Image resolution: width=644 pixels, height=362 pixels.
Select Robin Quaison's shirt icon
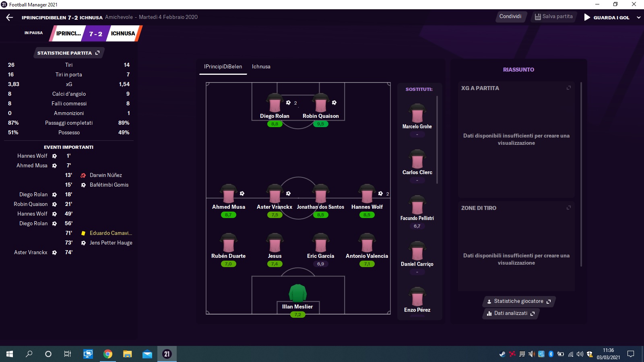tap(321, 103)
